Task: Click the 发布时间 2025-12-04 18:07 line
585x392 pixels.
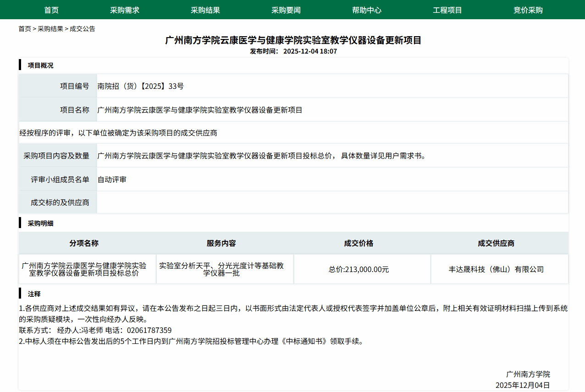Action: point(293,51)
